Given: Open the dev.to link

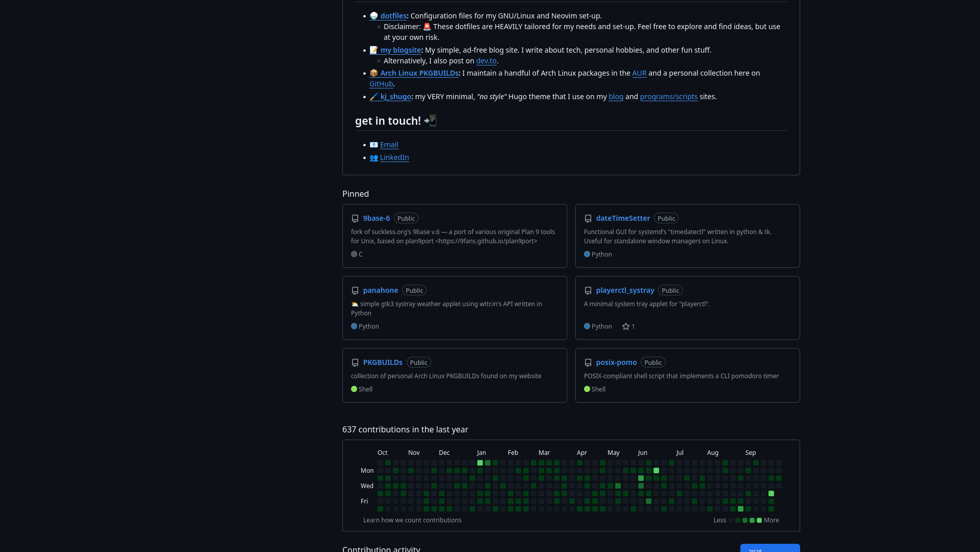Looking at the screenshot, I should [485, 61].
